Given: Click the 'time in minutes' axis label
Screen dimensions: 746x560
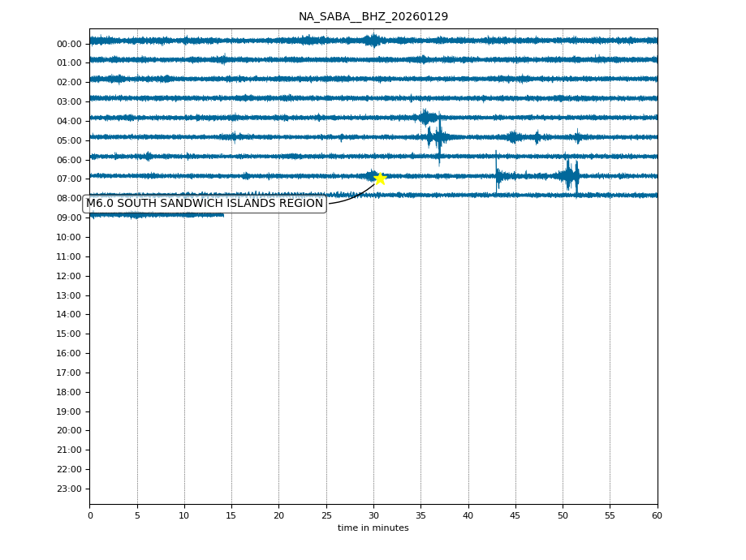Looking at the screenshot, I should [x=373, y=528].
